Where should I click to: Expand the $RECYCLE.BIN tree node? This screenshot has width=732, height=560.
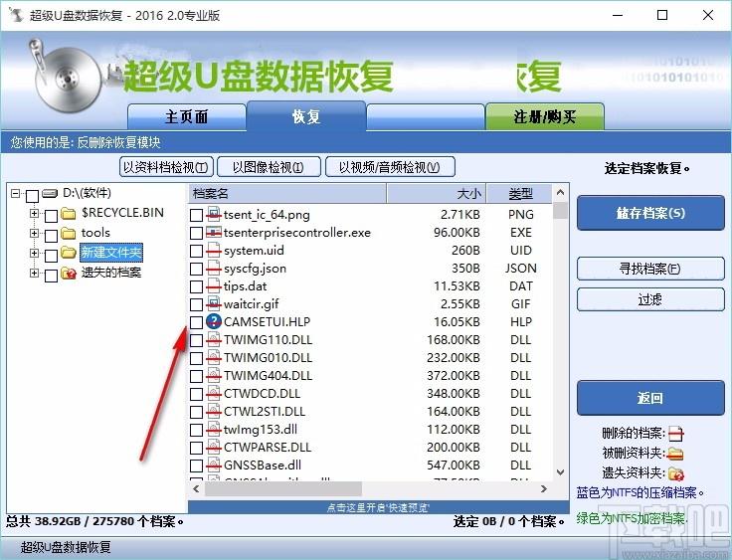(x=34, y=213)
